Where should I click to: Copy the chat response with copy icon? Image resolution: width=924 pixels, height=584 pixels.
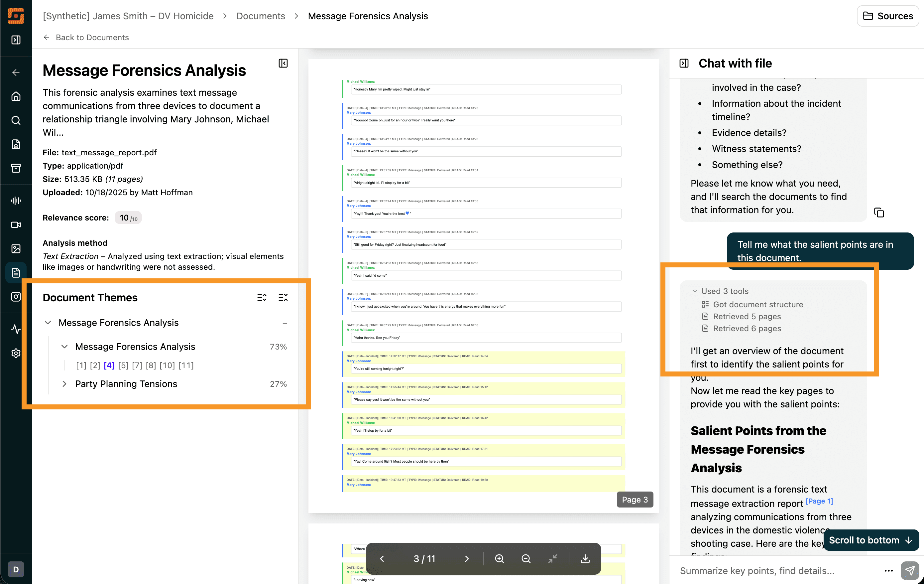(879, 212)
